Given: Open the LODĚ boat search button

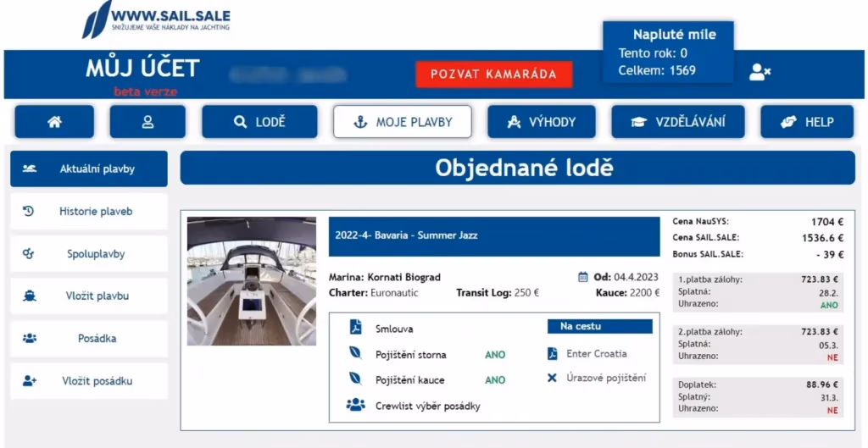Looking at the screenshot, I should coord(259,122).
